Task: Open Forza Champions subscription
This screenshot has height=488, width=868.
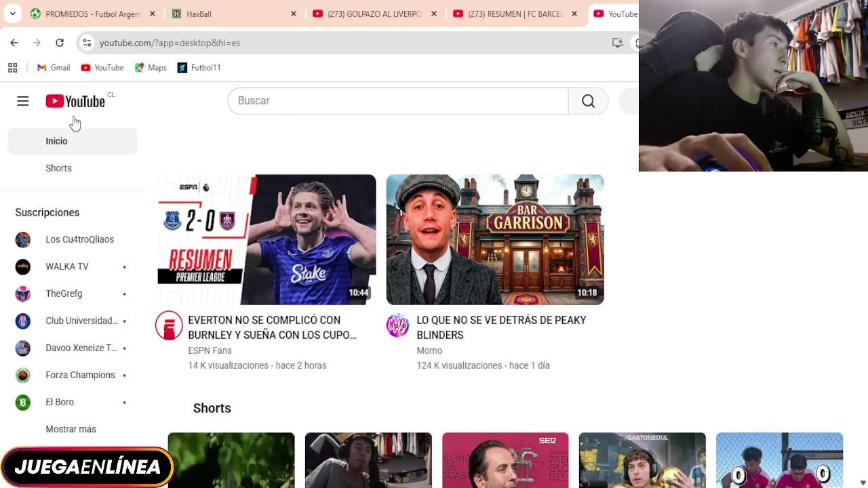Action: click(73, 375)
